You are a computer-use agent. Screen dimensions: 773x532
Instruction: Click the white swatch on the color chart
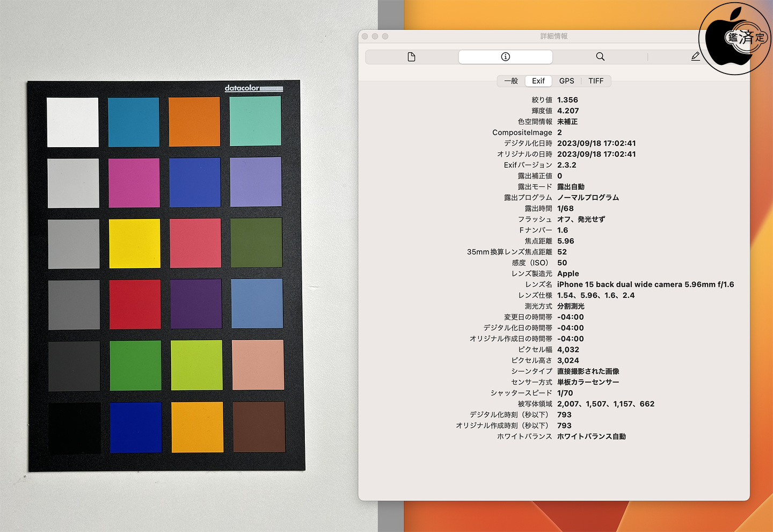pos(72,122)
